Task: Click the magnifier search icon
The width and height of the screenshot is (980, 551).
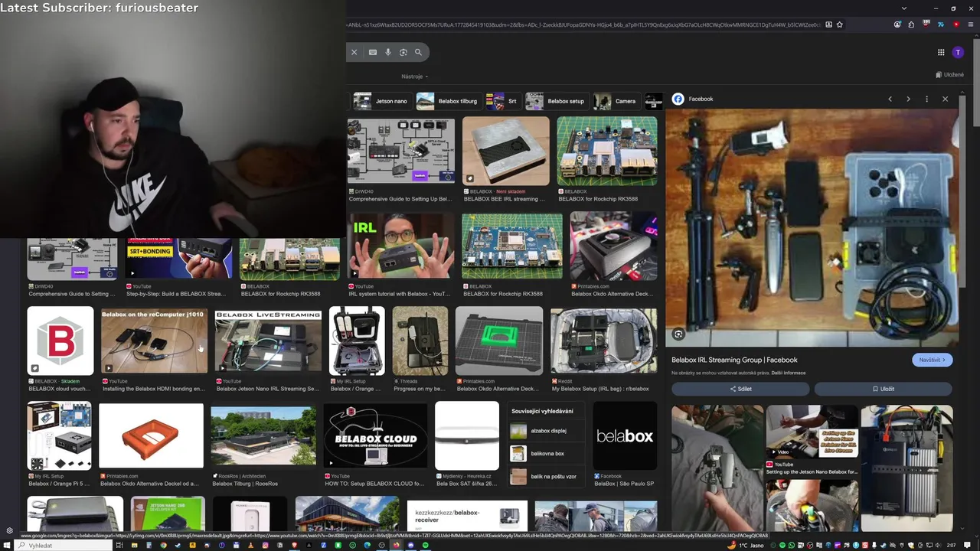Action: [x=418, y=52]
